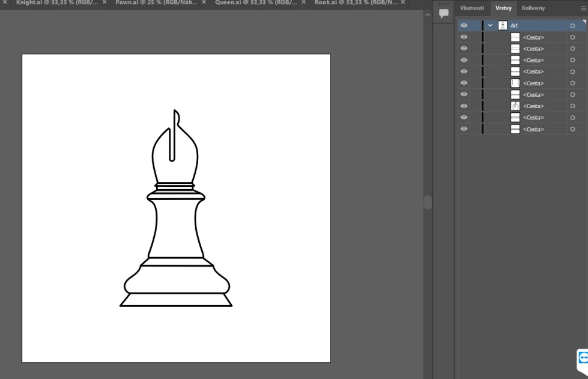Image resolution: width=588 pixels, height=379 pixels.
Task: Click target circle of bottommost <Cesta> path
Action: point(572,129)
